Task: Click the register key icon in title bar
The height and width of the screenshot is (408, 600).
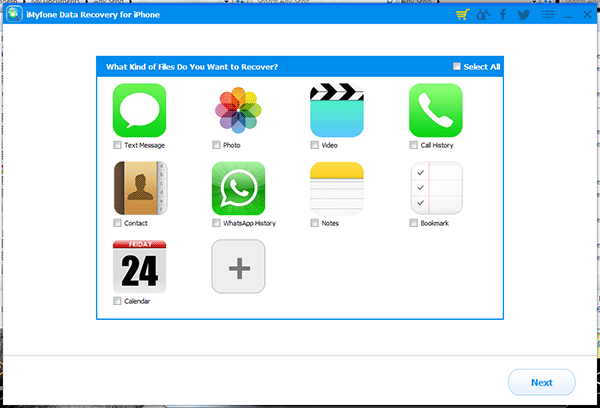Action: pos(483,15)
